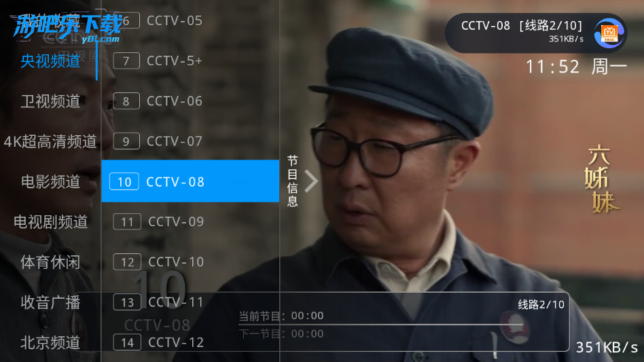The image size is (644, 362).
Task: Open 4K超高清频道 category
Action: click(x=50, y=141)
